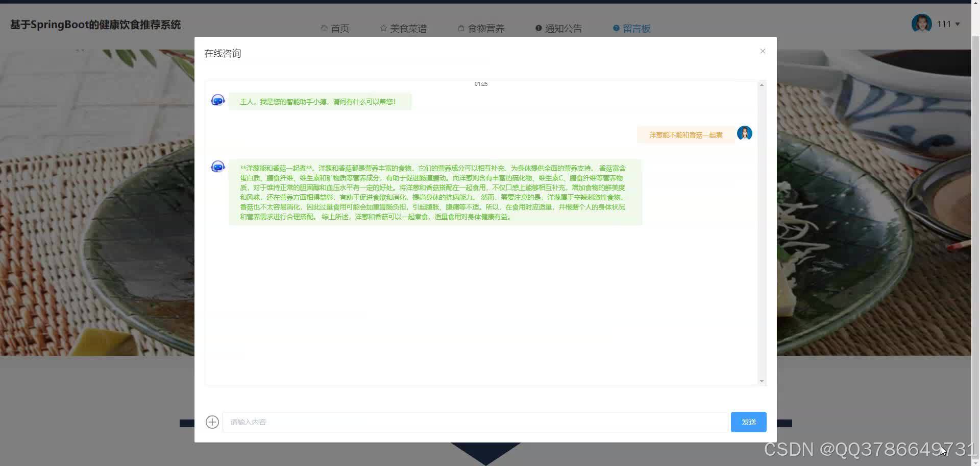Click the user avatar in top header

click(922, 24)
